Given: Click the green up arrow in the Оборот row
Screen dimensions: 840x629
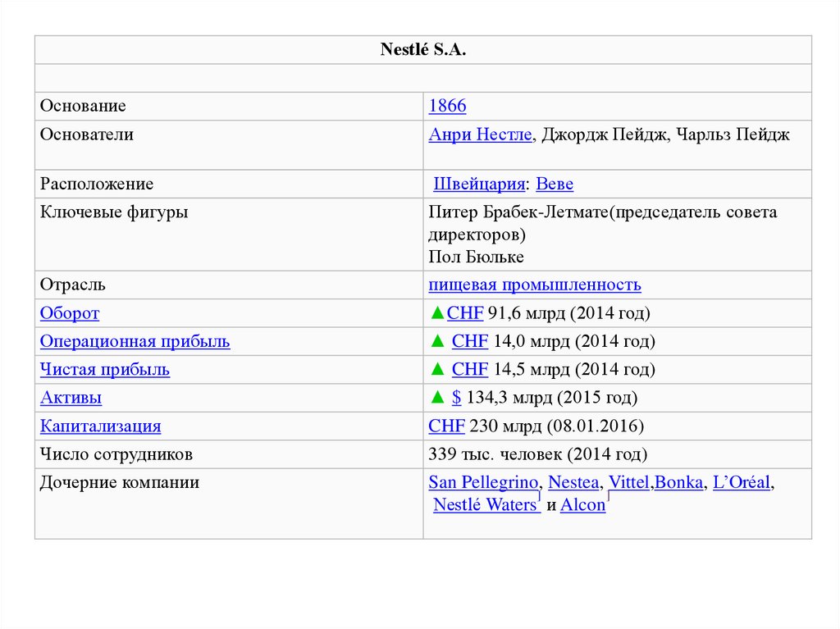Looking at the screenshot, I should [x=436, y=313].
